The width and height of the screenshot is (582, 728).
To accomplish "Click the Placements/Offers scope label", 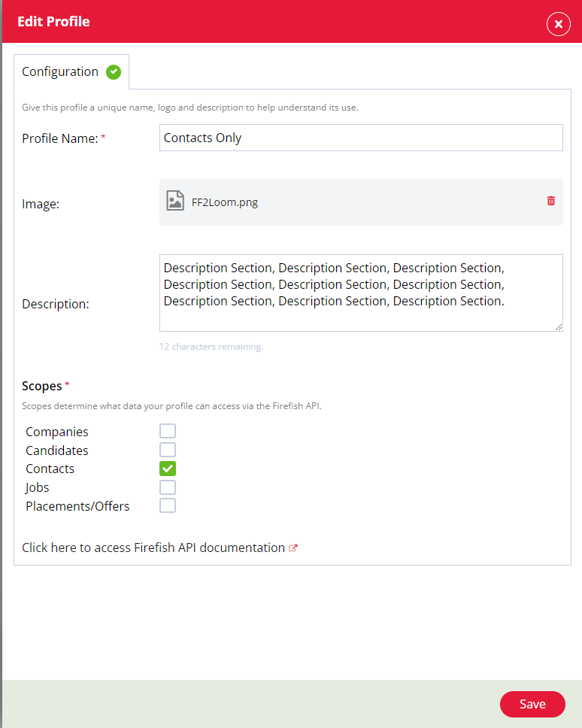I will [x=77, y=506].
